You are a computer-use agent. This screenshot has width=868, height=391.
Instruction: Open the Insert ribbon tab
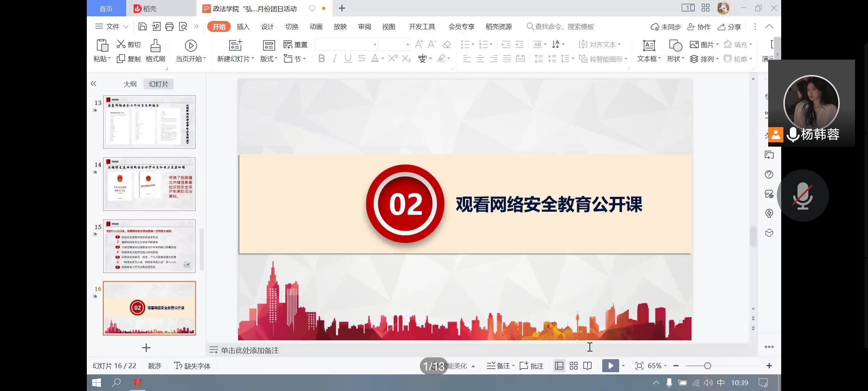(243, 26)
